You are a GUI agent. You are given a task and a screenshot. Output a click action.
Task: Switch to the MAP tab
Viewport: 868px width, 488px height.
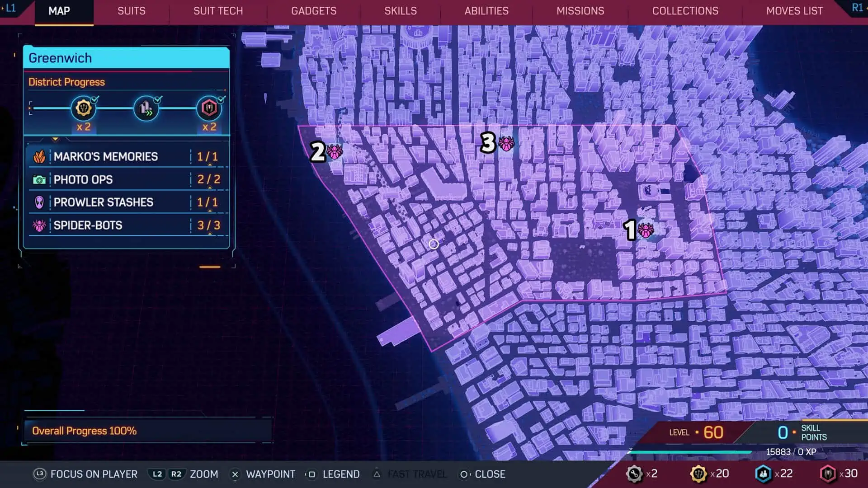[59, 11]
